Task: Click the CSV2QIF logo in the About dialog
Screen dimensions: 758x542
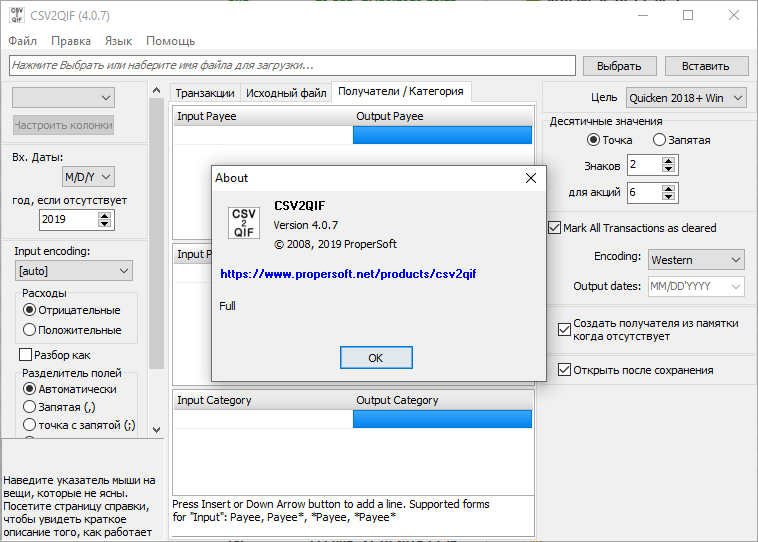Action: (244, 222)
